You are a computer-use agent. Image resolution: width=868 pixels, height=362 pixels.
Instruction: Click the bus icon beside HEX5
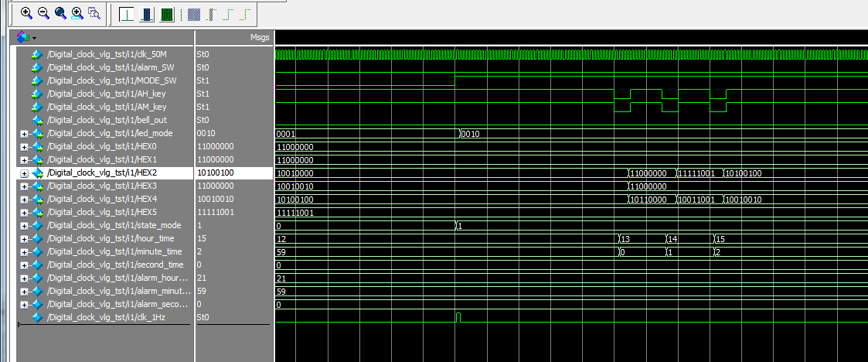[38, 212]
